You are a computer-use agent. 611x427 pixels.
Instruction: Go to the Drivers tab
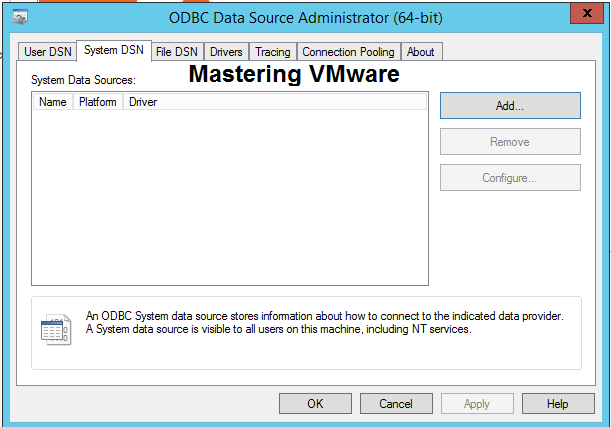(x=226, y=52)
